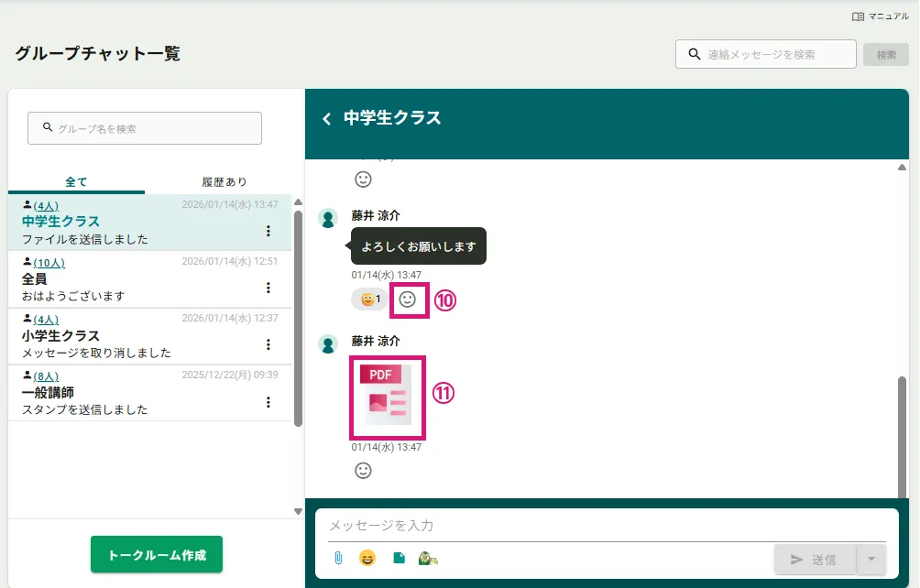Add reaction to よろしくお願いします message
Image resolution: width=920 pixels, height=588 pixels.
[x=408, y=299]
